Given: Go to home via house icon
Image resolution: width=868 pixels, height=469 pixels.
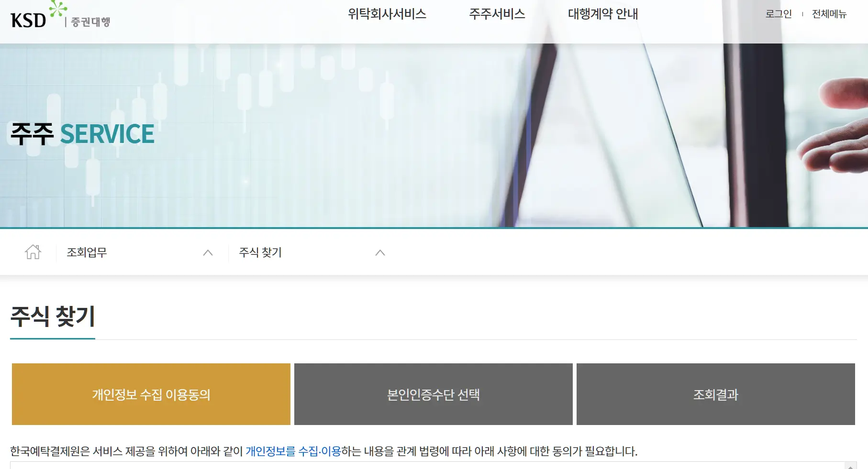Looking at the screenshot, I should (x=33, y=252).
